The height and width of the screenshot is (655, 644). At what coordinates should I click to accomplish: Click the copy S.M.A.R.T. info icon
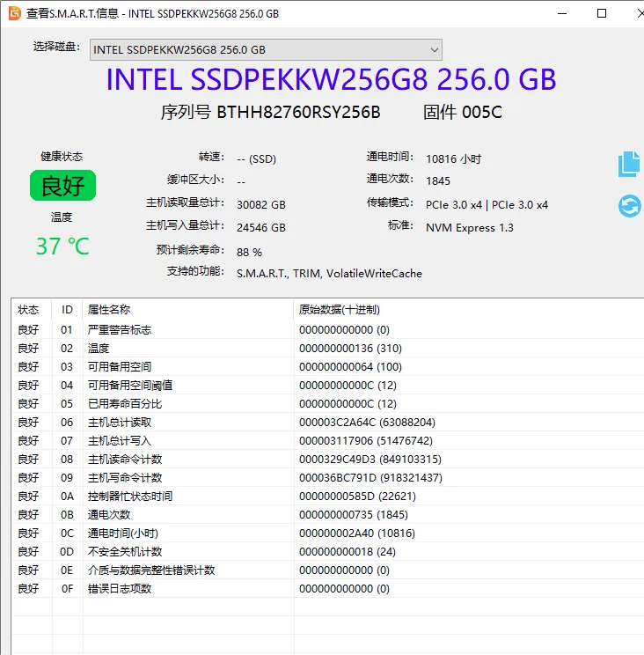point(629,164)
